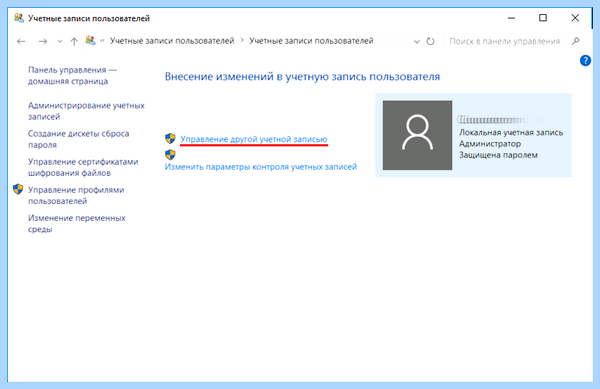Expand address bar history dropdown chevron
Viewport: 600px width, 389px height.
pyautogui.click(x=417, y=41)
